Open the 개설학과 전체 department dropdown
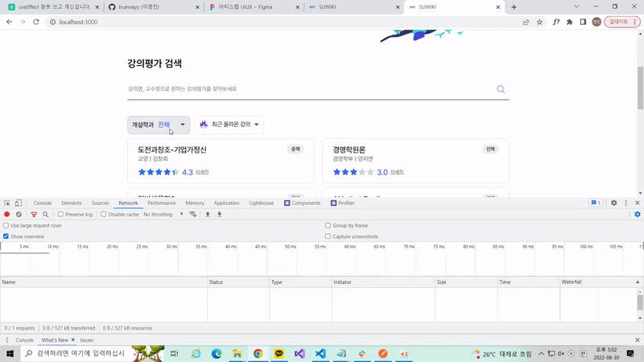 pyautogui.click(x=159, y=125)
